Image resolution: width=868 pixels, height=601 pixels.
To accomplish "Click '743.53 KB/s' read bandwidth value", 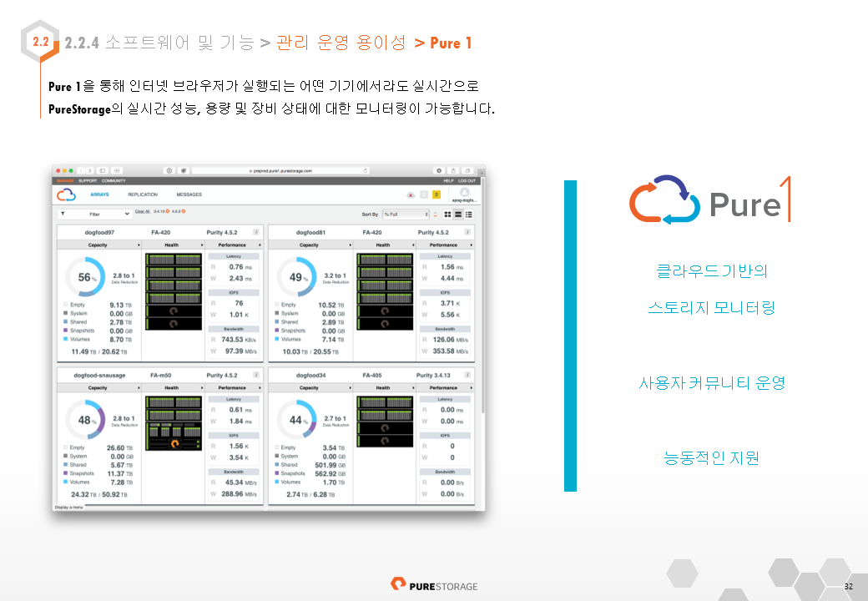I will pos(239,340).
